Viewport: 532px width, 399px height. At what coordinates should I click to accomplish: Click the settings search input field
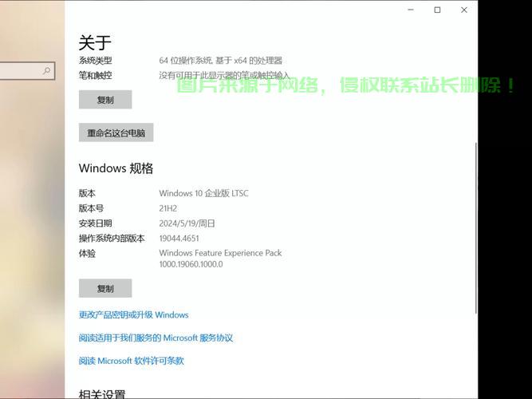pyautogui.click(x=27, y=71)
